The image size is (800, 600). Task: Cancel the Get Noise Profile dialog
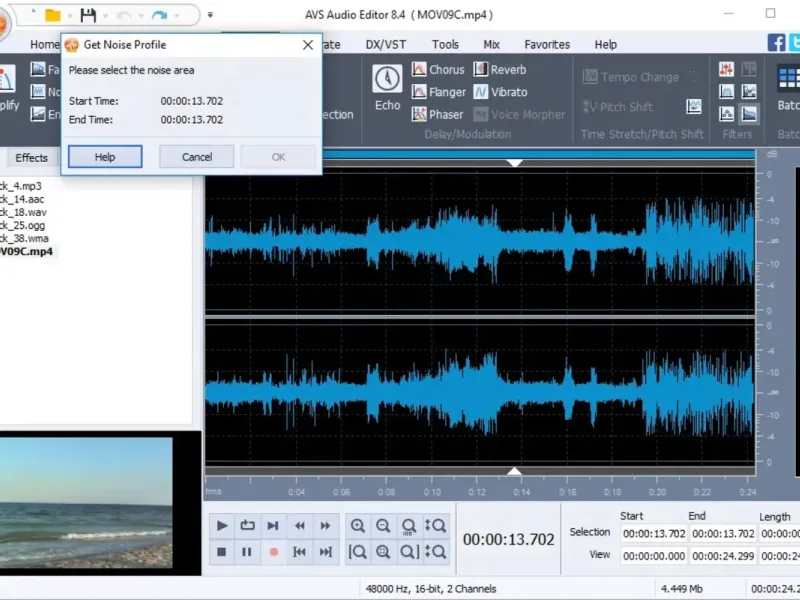pyautogui.click(x=197, y=157)
